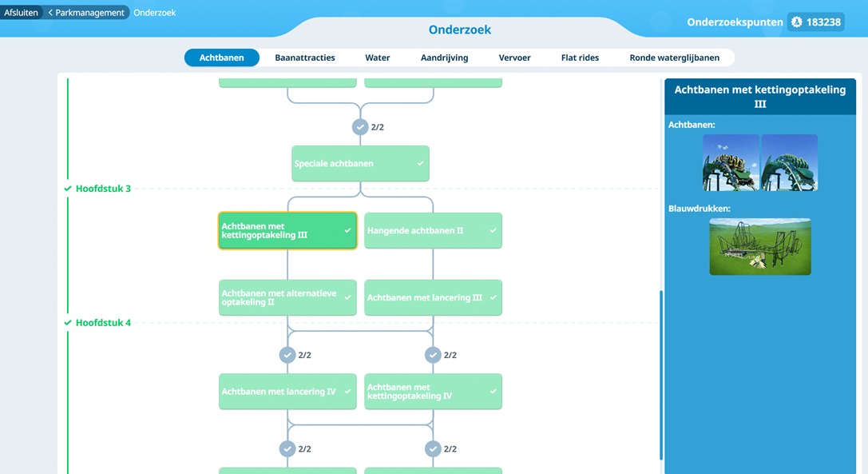Open the first coaster thumbnail under Achtbanen
868x474 pixels.
point(731,163)
